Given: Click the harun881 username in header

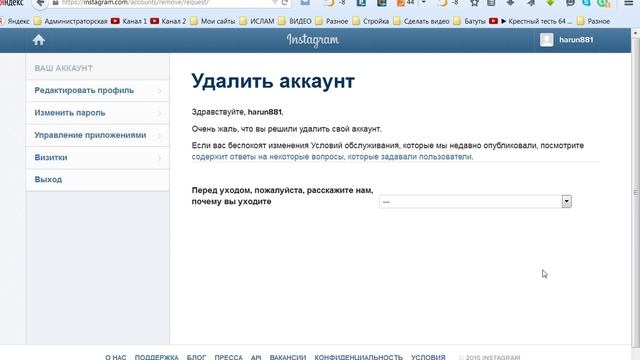Looking at the screenshot, I should pyautogui.click(x=576, y=40).
